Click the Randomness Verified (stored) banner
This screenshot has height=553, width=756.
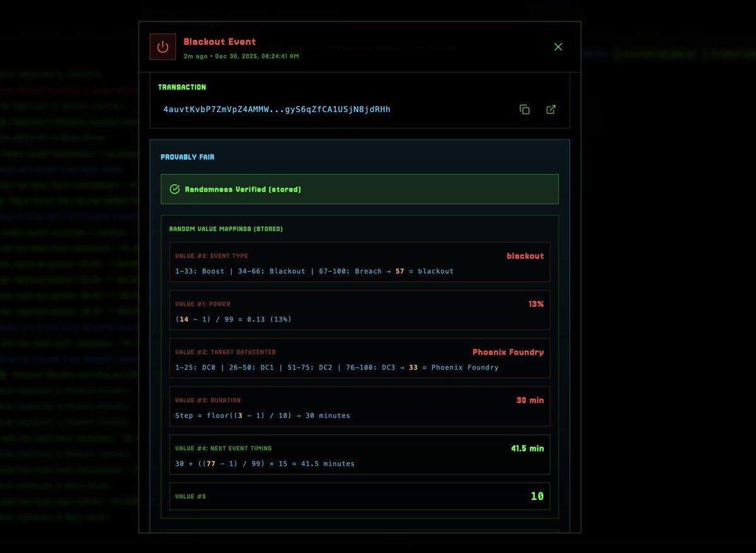360,189
